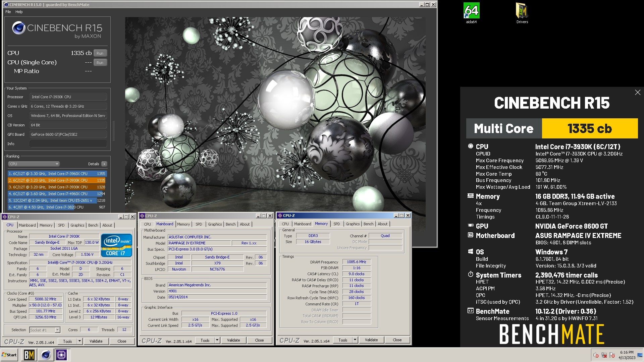Click Tools button in middle CPU-Z window
Image resolution: width=644 pixels, height=362 pixels.
tap(205, 340)
